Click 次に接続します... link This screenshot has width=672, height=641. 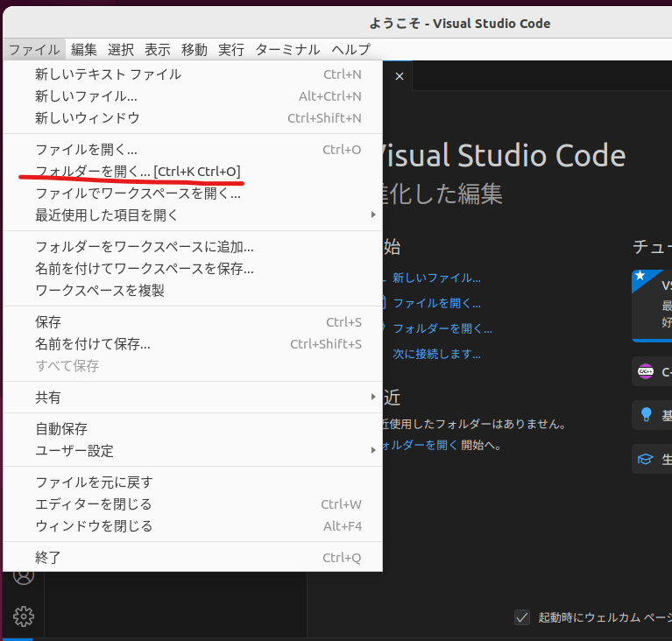[x=436, y=354]
